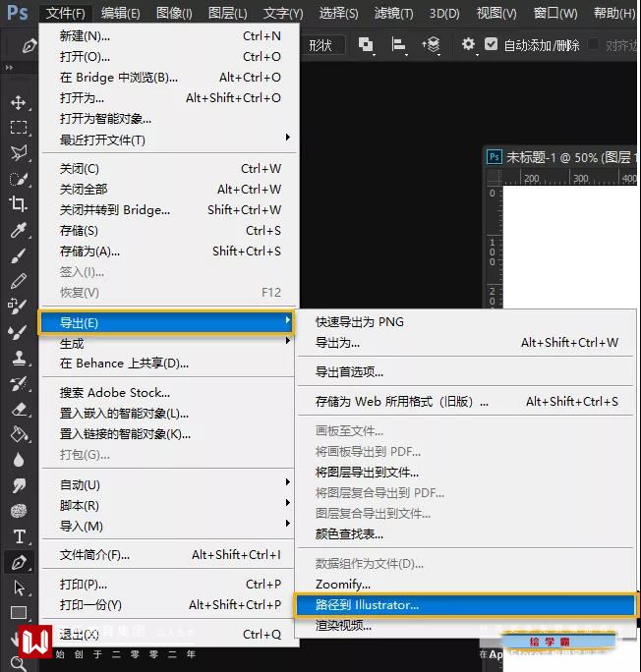The height and width of the screenshot is (672, 641).
Task: Select the Eyedropper tool
Action: [18, 230]
